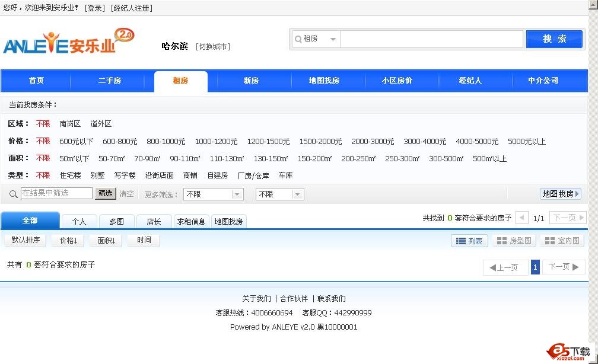Go to previous page arrow beside 1/1
The height and width of the screenshot is (364, 598).
point(522,218)
